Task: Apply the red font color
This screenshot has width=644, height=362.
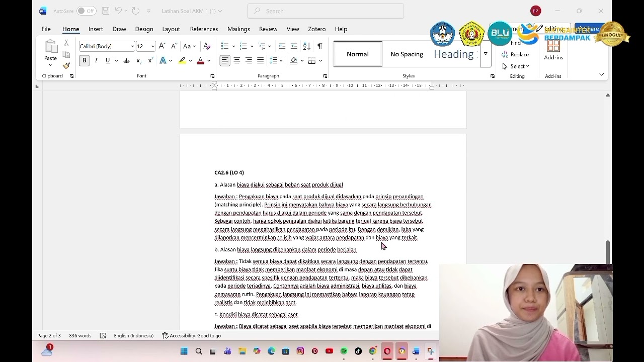Action: [200, 61]
